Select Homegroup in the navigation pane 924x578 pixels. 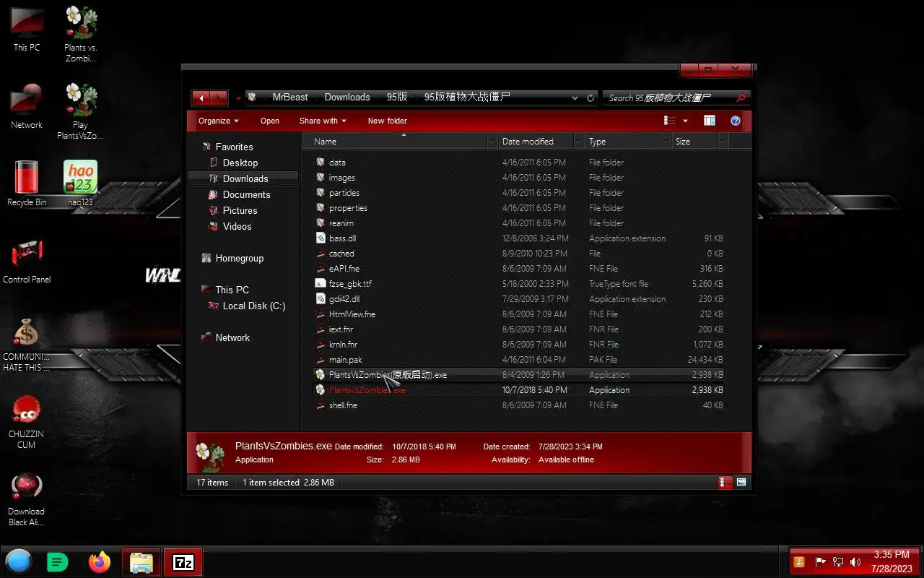click(x=239, y=258)
